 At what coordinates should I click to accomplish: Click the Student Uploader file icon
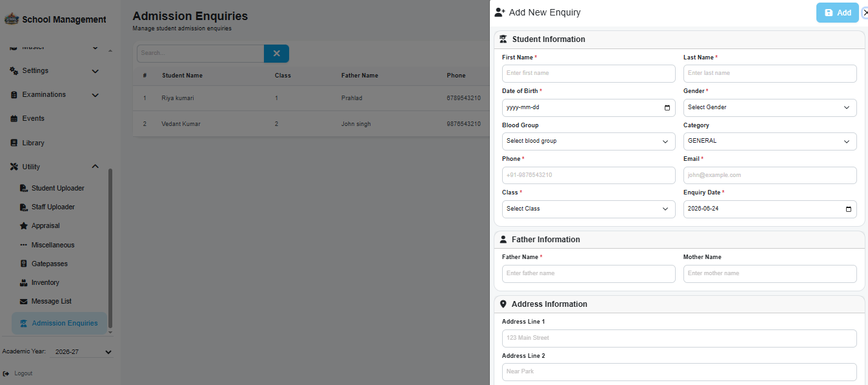point(24,188)
